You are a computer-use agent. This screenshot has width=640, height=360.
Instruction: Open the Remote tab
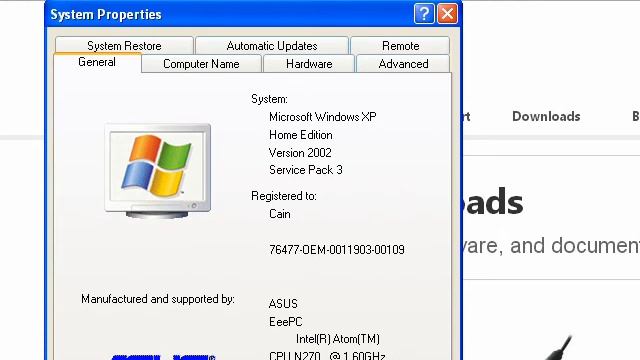tap(400, 46)
